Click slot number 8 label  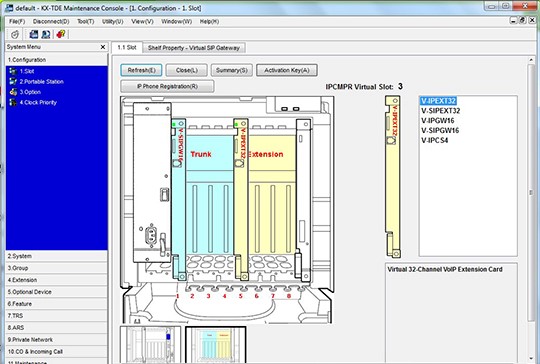coord(289,296)
